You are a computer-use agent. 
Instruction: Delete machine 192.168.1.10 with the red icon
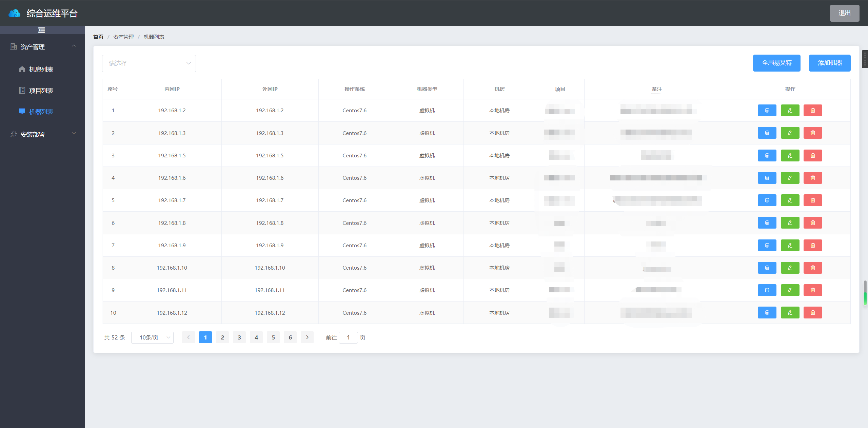pyautogui.click(x=812, y=268)
